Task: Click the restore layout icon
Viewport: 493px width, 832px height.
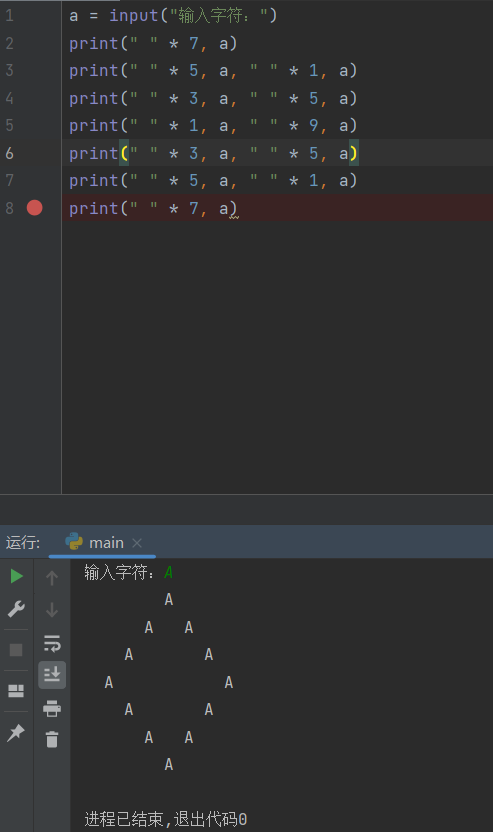Action: (16, 691)
